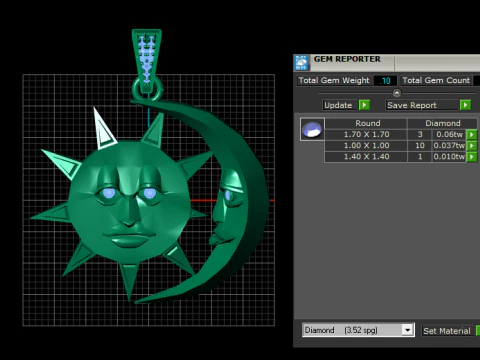Image resolution: width=480 pixels, height=360 pixels.
Task: Collapse panel using round arrow under header
Action: (397, 93)
